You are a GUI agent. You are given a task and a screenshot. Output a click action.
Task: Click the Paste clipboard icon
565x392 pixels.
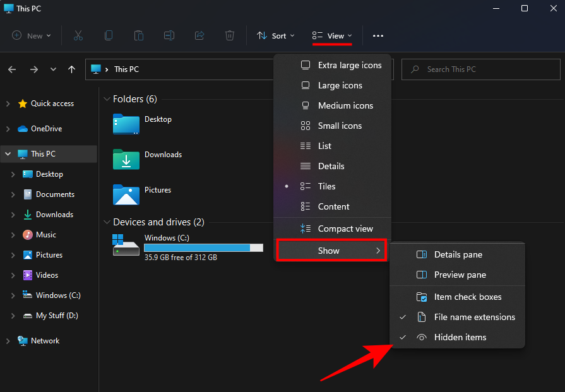[139, 36]
